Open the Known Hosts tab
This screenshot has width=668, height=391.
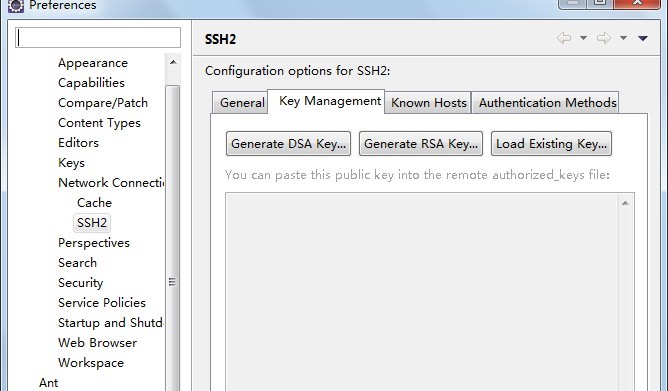428,103
